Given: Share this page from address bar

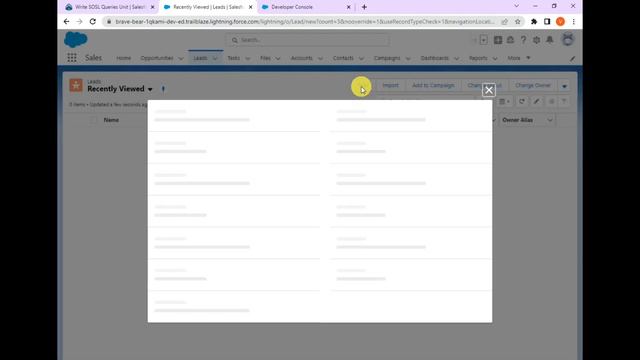Looking at the screenshot, I should (505, 22).
